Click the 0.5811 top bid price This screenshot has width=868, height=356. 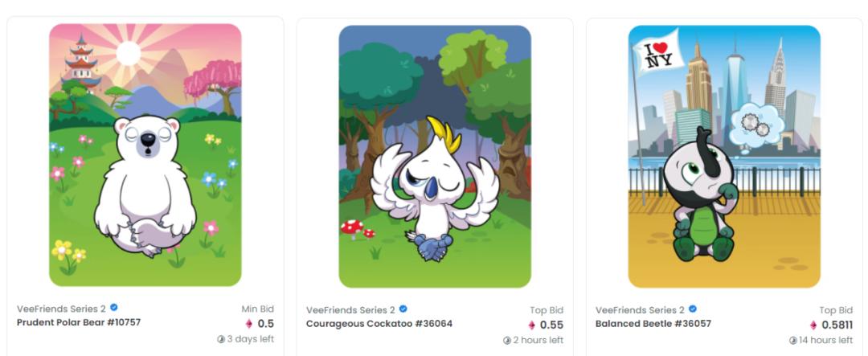[x=837, y=325]
